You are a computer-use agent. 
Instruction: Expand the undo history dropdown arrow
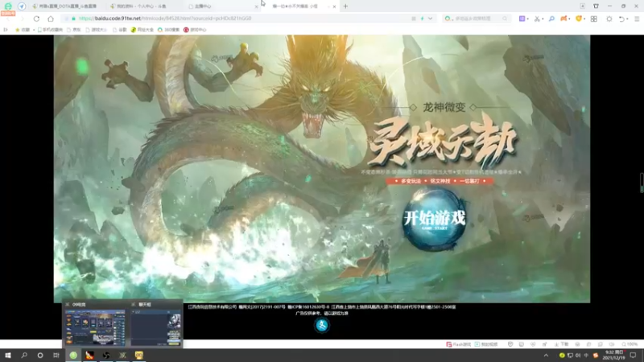(627, 19)
